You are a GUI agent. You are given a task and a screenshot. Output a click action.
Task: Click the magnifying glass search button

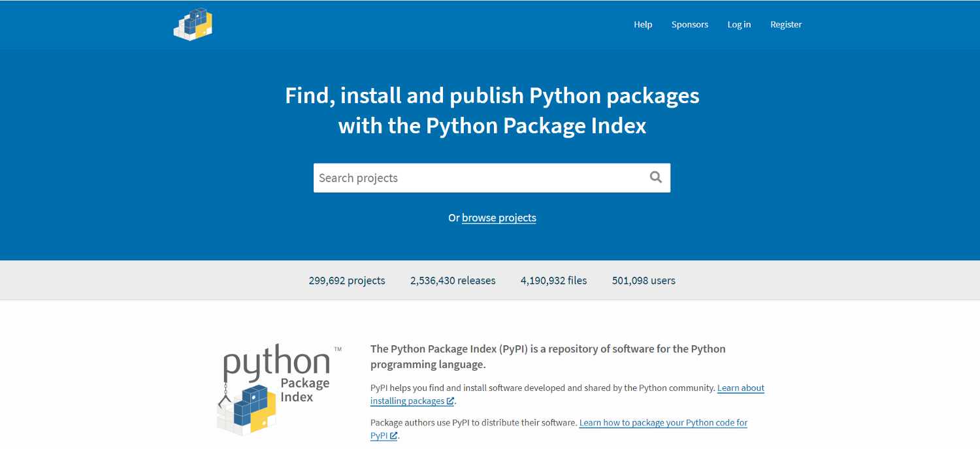coord(656,178)
